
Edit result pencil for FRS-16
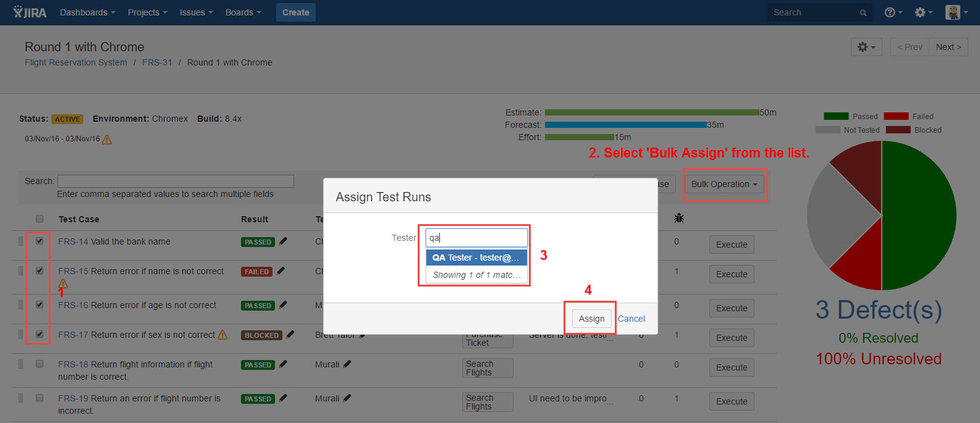pyautogui.click(x=283, y=305)
